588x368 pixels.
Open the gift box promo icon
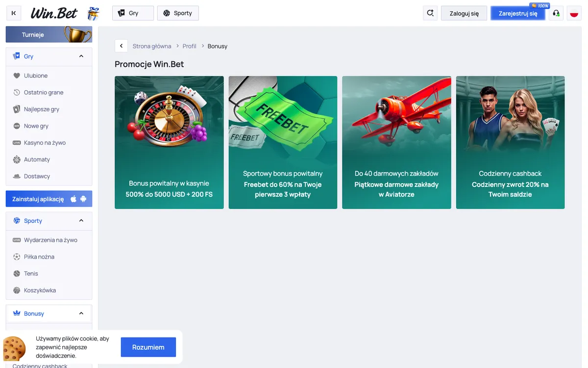tap(93, 13)
